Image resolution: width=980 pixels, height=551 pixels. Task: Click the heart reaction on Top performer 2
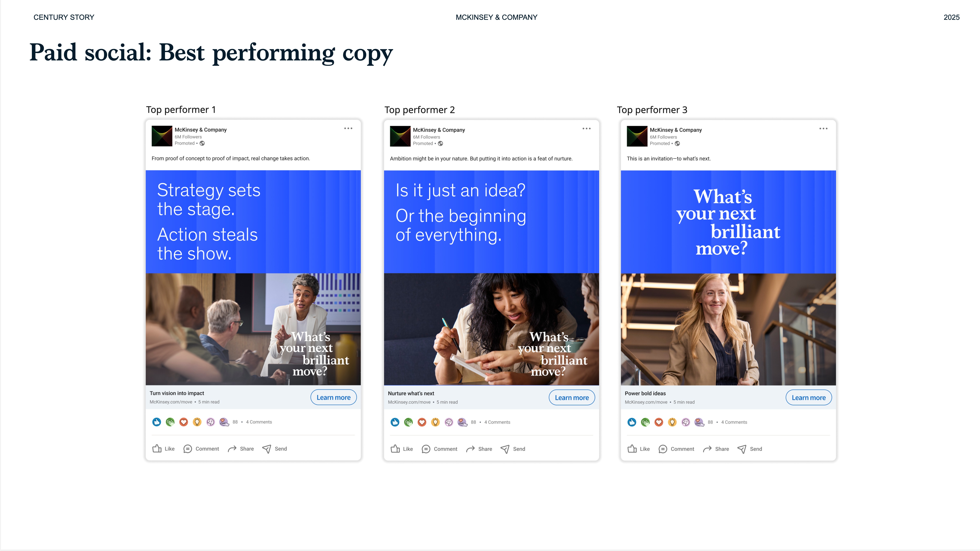click(422, 422)
